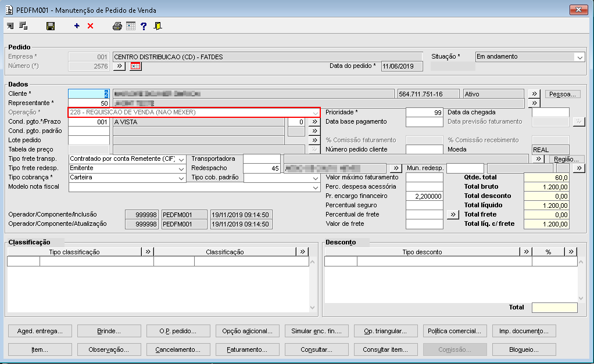
Task: Click Opção adicional... button
Action: pyautogui.click(x=248, y=331)
